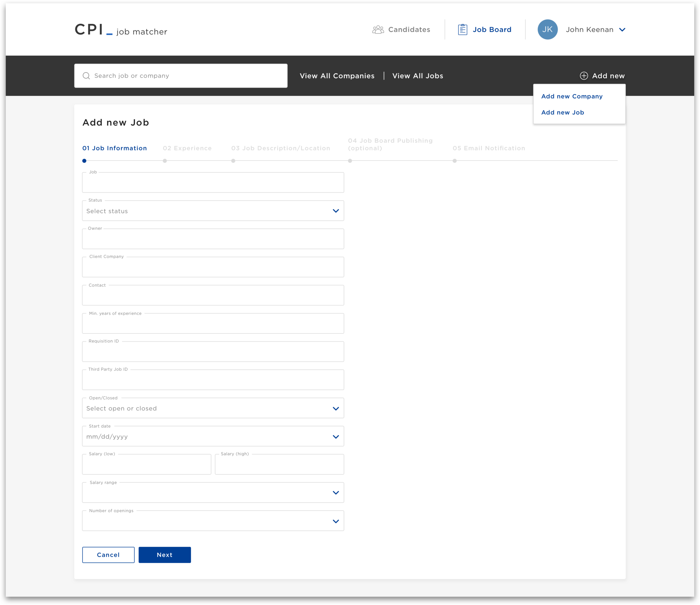The height and width of the screenshot is (605, 700).
Task: Click the step dot for 05 Email Notification
Action: coord(454,161)
